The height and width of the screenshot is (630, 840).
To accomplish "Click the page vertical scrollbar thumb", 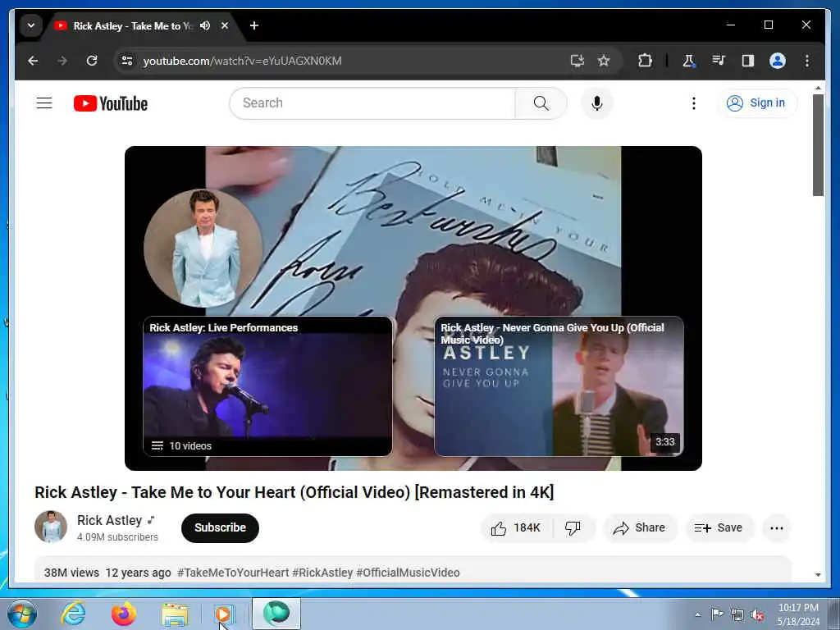I will (x=818, y=144).
